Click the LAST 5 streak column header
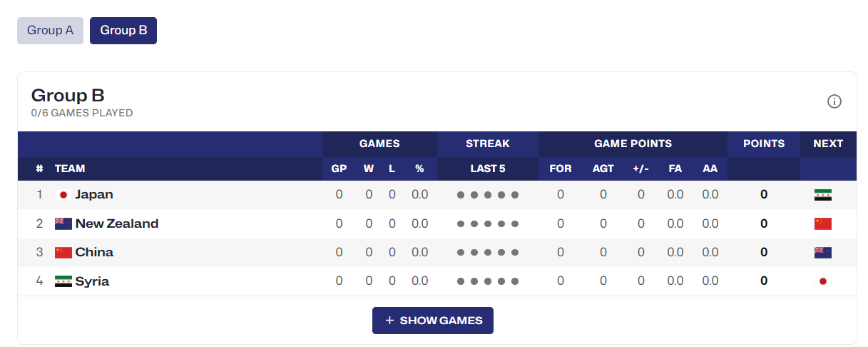 pos(488,169)
